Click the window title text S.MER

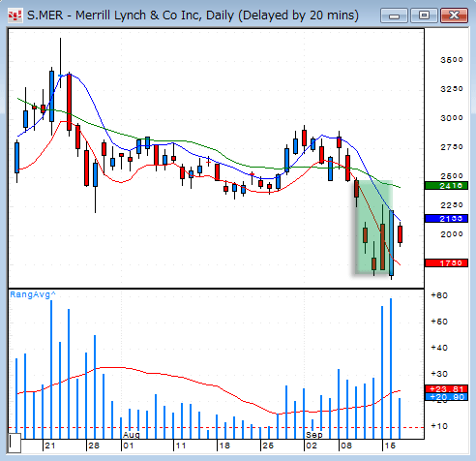[x=45, y=15]
